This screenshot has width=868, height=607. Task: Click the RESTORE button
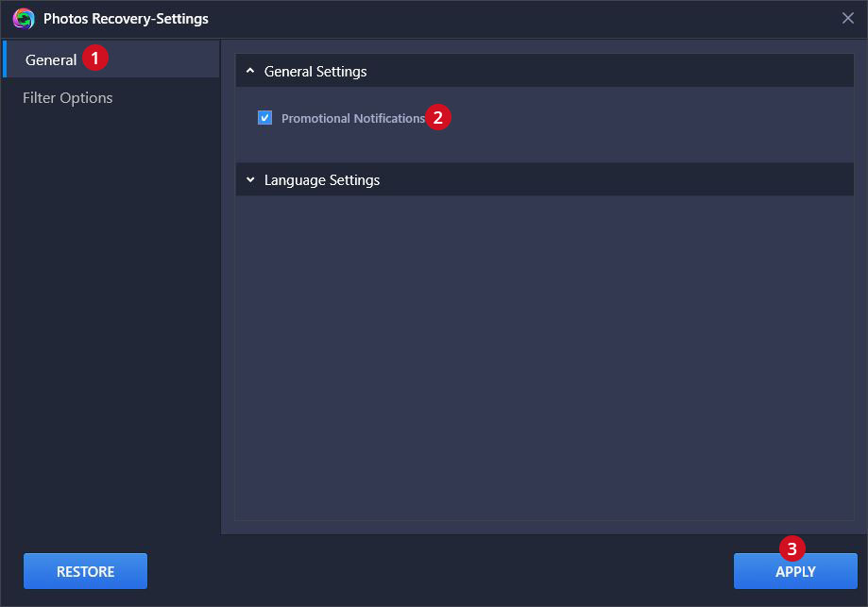pos(85,571)
